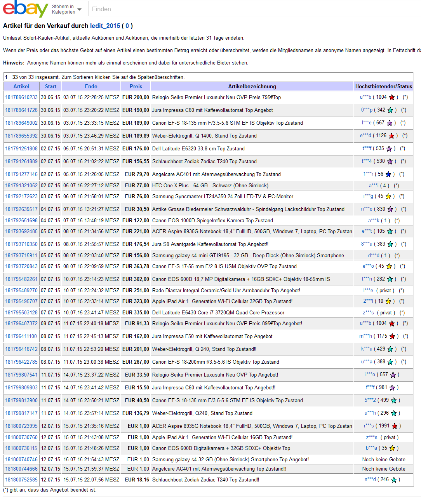The image size is (421, 504).
Task: Click 'Noch keine Gebote' in the Samsung galaxy s4 32 GB row
Action: pyautogui.click(x=384, y=460)
